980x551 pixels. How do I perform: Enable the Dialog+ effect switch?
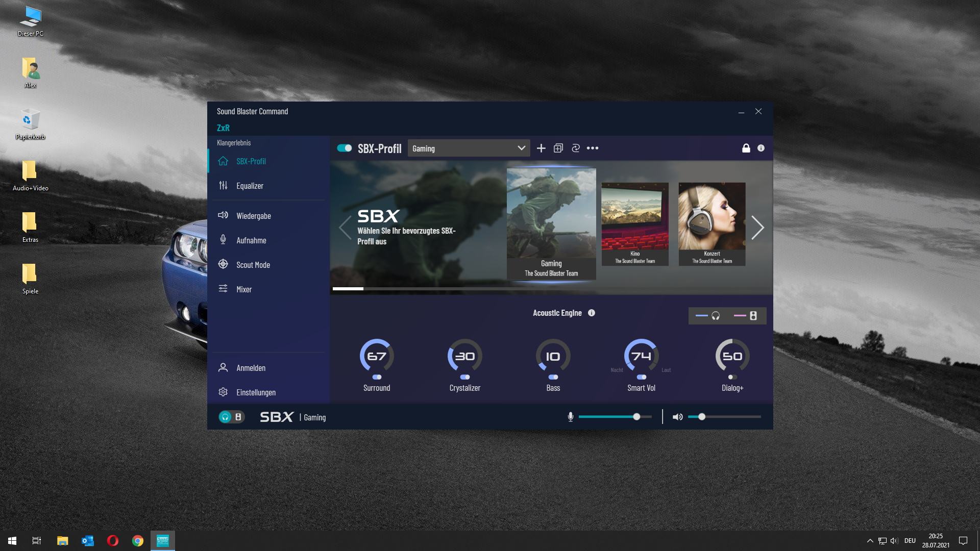[732, 377]
